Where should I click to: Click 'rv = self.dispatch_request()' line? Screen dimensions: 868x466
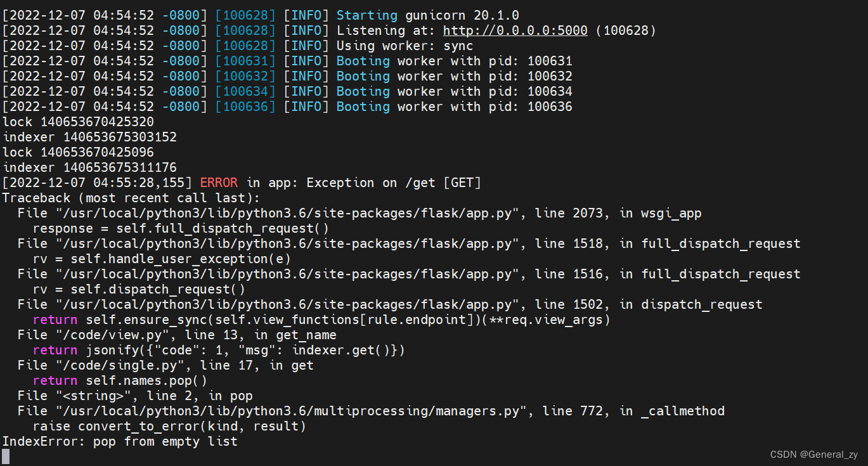(x=139, y=289)
